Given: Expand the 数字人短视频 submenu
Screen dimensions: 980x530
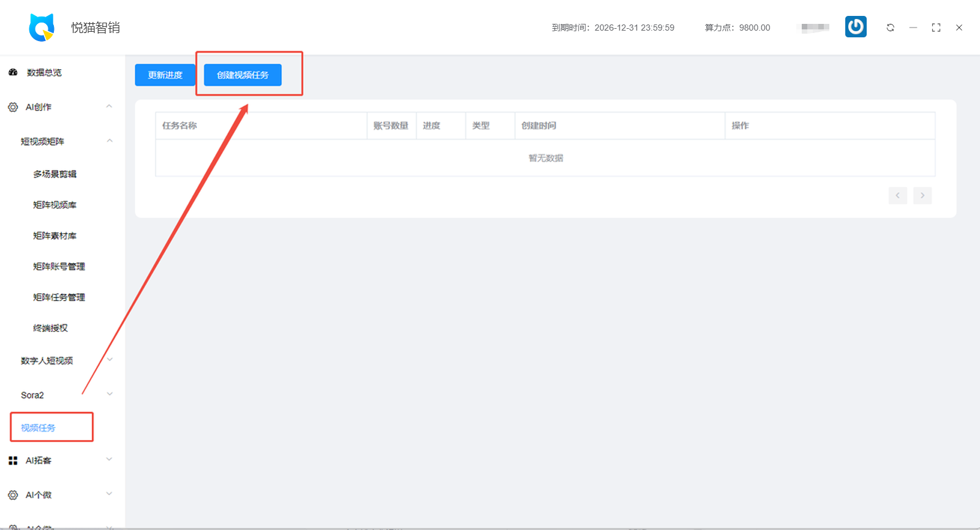Looking at the screenshot, I should point(110,360).
